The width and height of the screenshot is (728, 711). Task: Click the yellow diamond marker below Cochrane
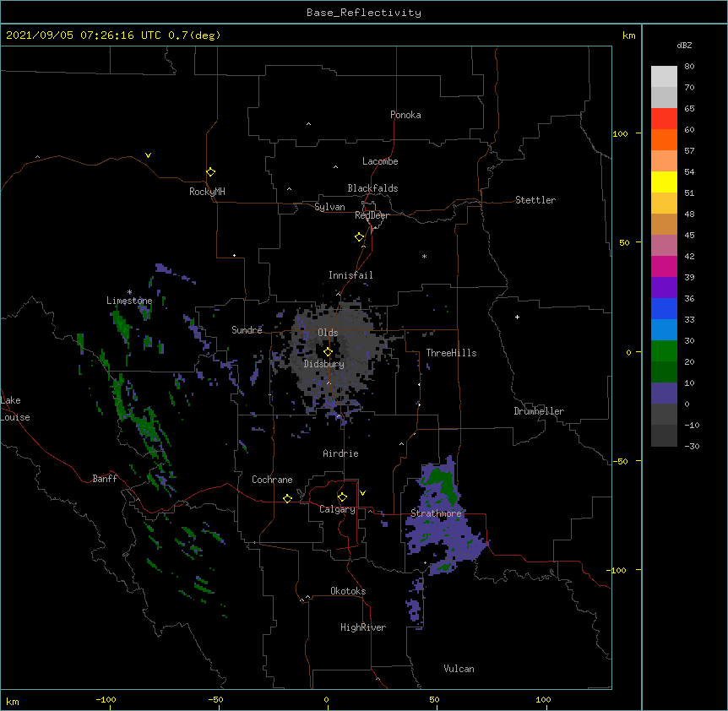click(x=287, y=498)
